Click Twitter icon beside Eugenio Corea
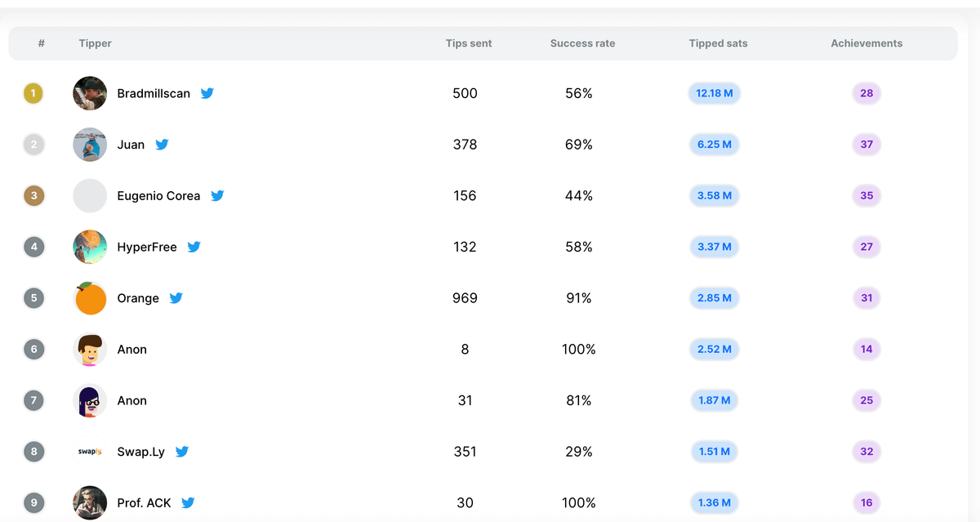This screenshot has height=522, width=980. pos(217,196)
